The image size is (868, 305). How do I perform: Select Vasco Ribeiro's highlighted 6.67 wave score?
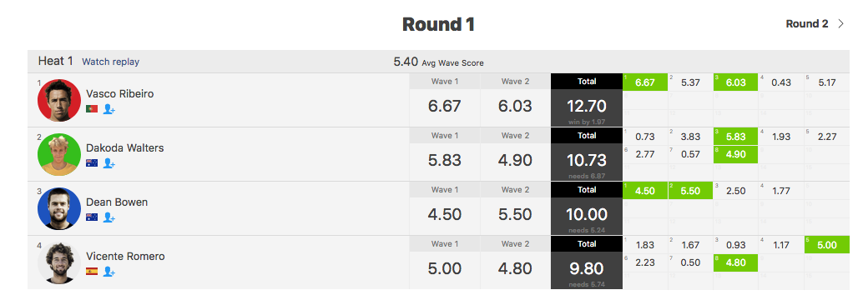645,82
